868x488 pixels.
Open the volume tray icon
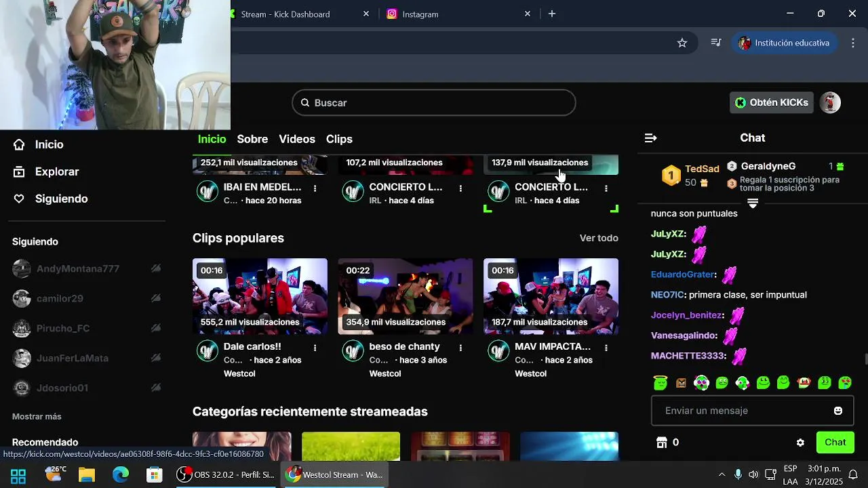tap(753, 474)
